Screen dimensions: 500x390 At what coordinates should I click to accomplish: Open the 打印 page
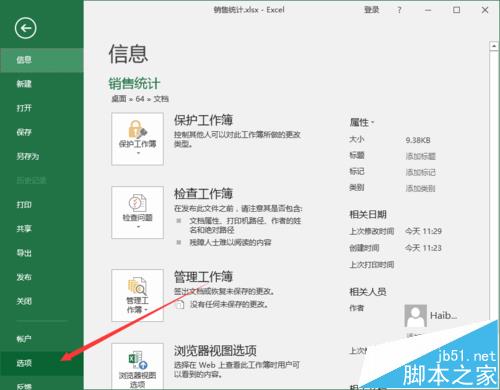(42, 205)
